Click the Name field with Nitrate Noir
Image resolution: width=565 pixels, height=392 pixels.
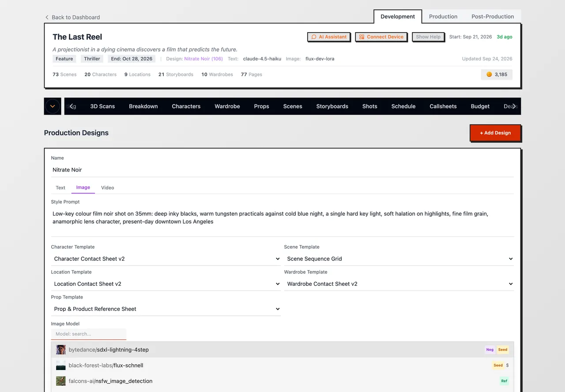coord(282,170)
